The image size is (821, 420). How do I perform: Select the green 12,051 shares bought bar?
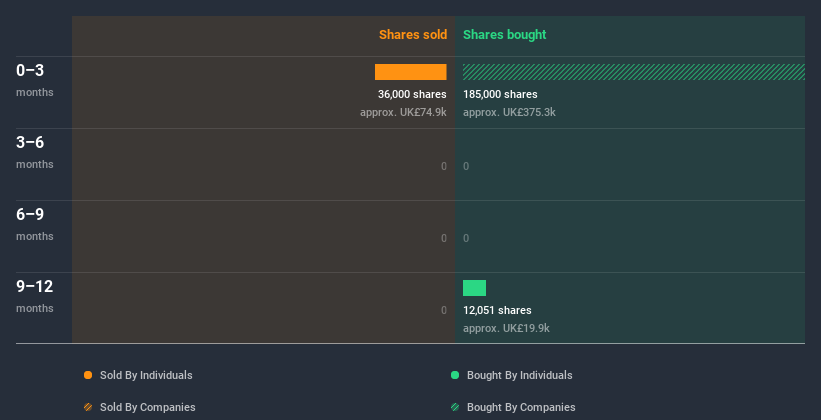coord(474,288)
